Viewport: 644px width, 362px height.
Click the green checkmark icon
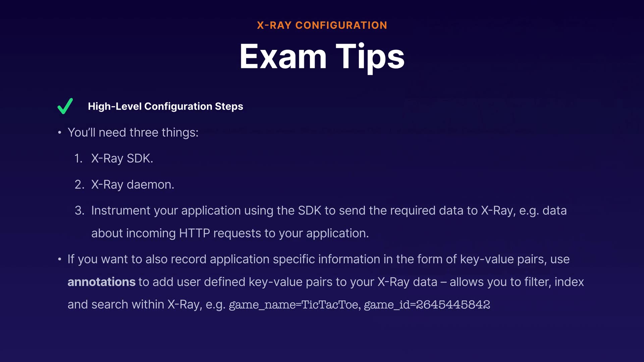tap(65, 106)
